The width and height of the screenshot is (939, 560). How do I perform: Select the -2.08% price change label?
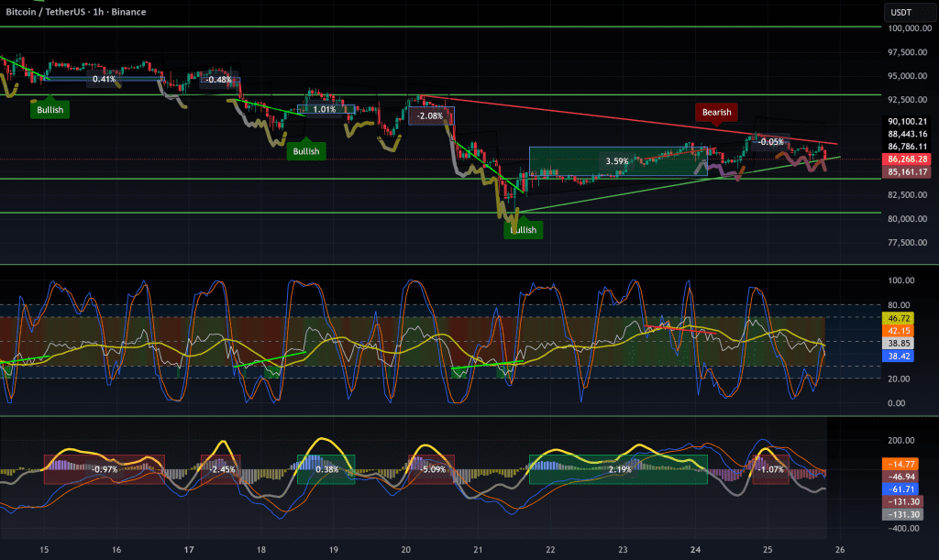pyautogui.click(x=430, y=116)
